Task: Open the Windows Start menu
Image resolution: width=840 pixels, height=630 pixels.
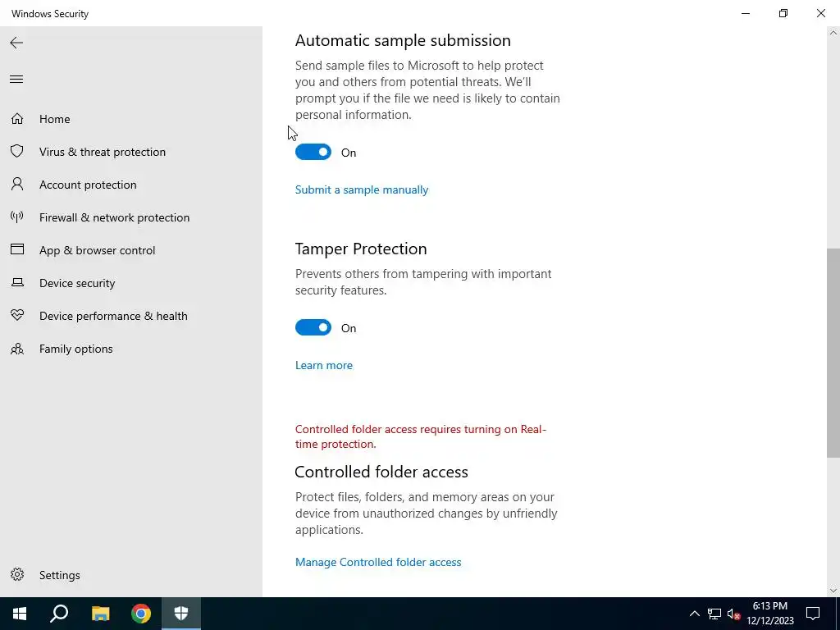Action: [x=20, y=614]
